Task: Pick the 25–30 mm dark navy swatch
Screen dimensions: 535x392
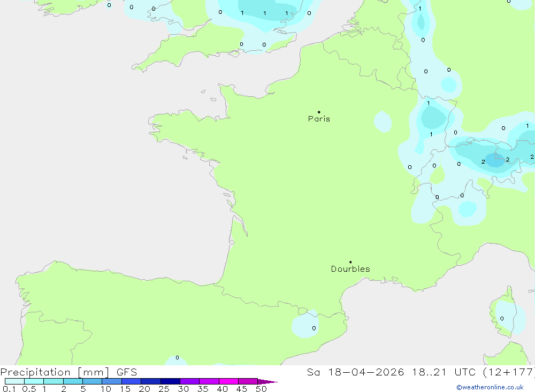Action: 170,381
